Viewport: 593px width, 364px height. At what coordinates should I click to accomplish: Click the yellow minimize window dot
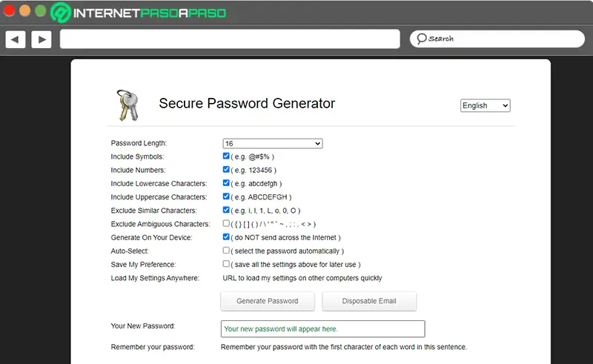24,11
